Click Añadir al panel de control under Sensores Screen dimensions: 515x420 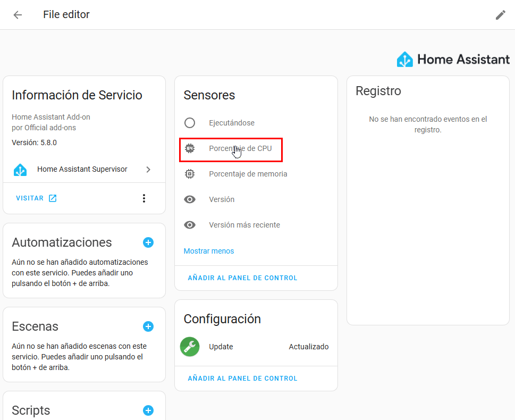(243, 278)
